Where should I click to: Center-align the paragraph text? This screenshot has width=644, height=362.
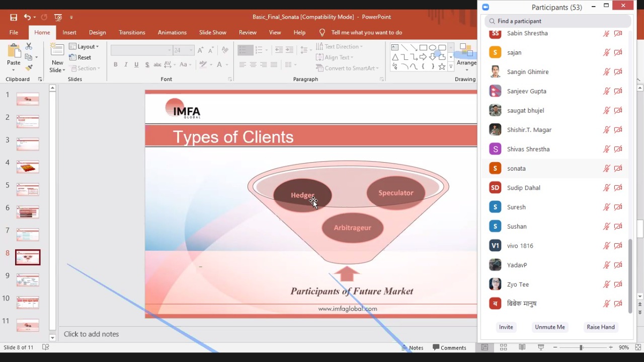click(x=253, y=64)
